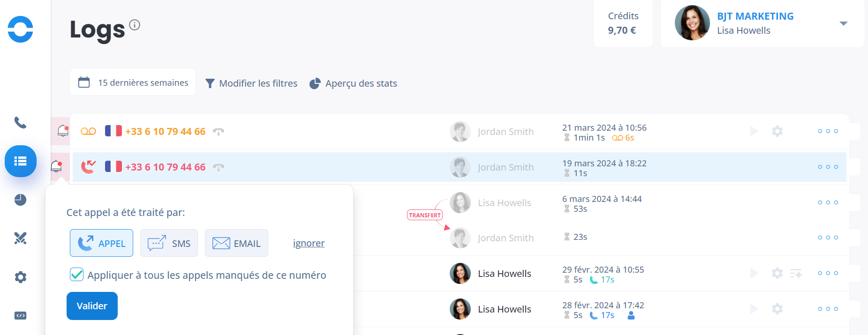
Task: Click the Crédits 9,70 € box
Action: pos(623,23)
